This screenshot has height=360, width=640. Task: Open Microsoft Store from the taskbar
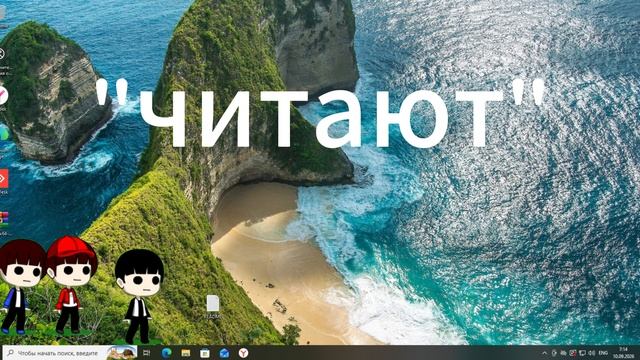click(x=205, y=353)
